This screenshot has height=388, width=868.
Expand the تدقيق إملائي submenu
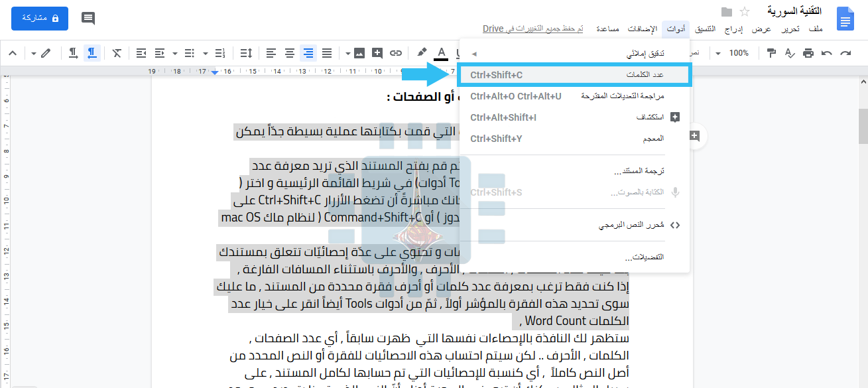[574, 53]
